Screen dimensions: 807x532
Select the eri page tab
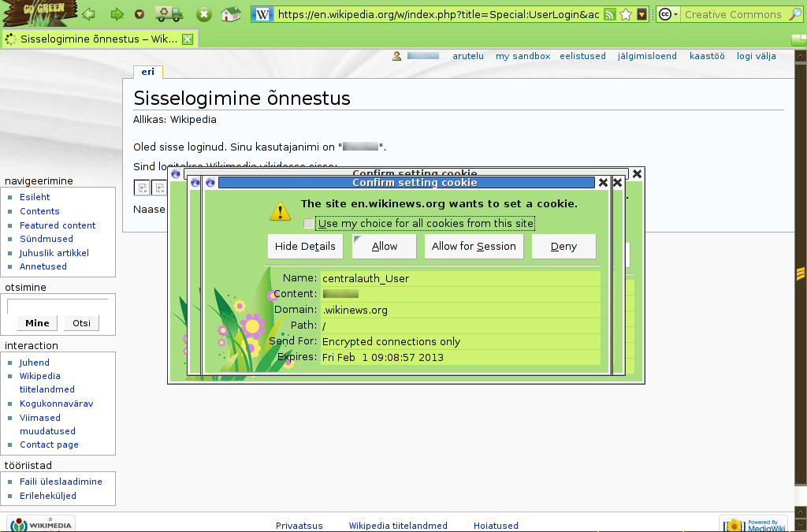pyautogui.click(x=147, y=72)
